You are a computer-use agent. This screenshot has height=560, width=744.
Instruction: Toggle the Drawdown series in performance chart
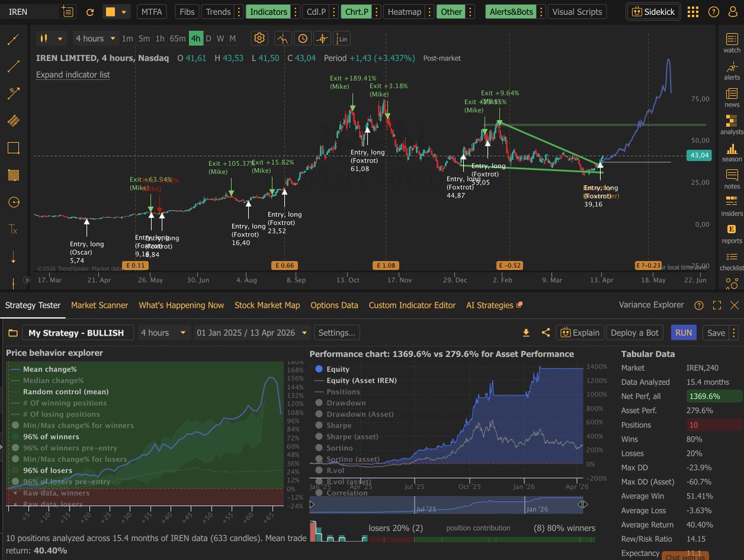click(x=340, y=403)
